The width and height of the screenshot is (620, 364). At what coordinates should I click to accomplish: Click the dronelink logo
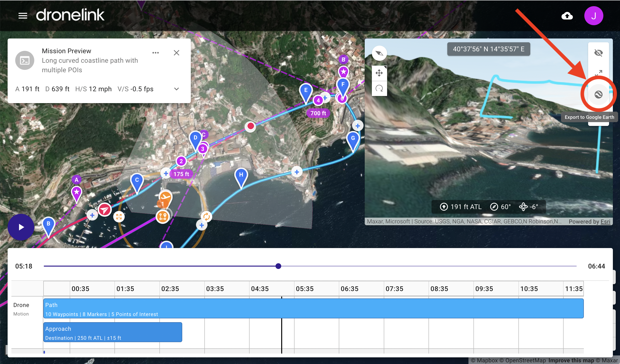[70, 15]
